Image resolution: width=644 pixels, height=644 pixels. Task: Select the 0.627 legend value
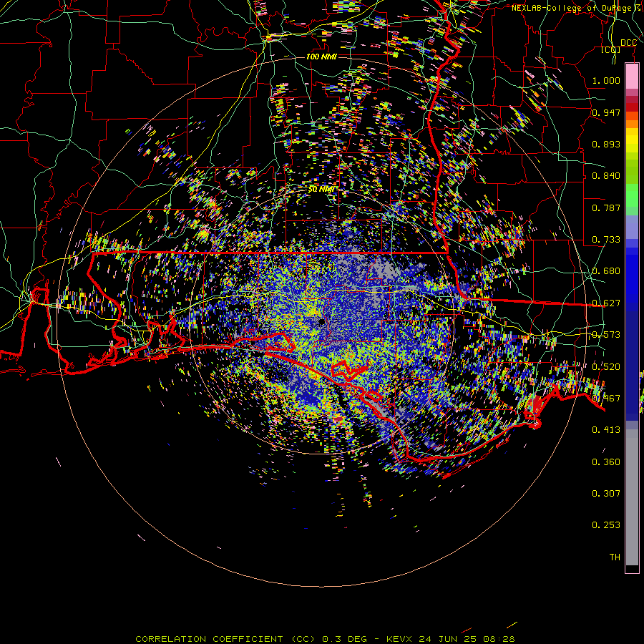(606, 303)
